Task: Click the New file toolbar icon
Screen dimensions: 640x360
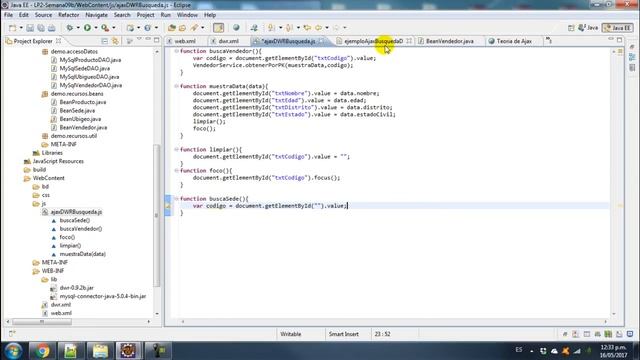Action: coord(12,28)
